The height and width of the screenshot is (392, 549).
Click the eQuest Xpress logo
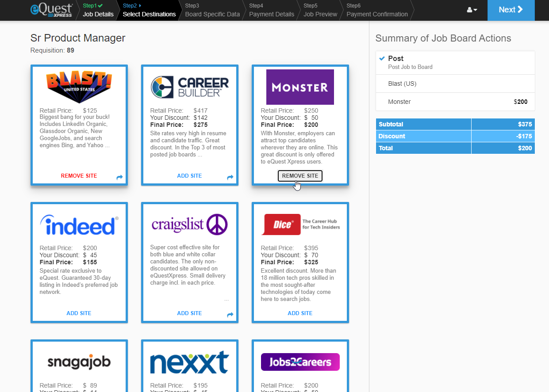pos(51,10)
